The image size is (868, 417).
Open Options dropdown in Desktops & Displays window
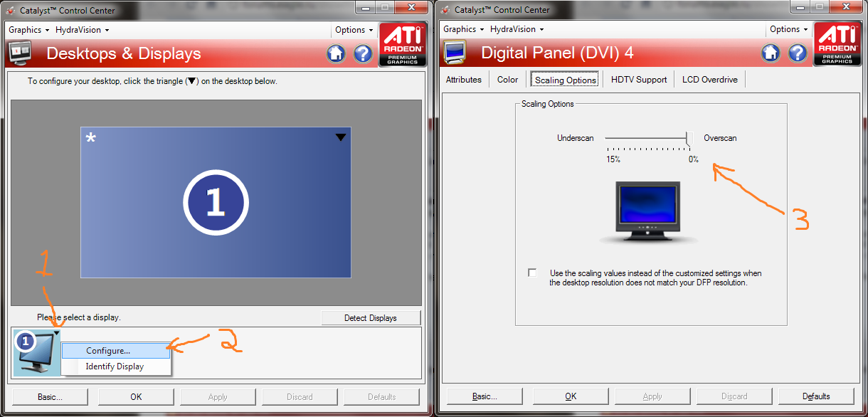pos(354,30)
